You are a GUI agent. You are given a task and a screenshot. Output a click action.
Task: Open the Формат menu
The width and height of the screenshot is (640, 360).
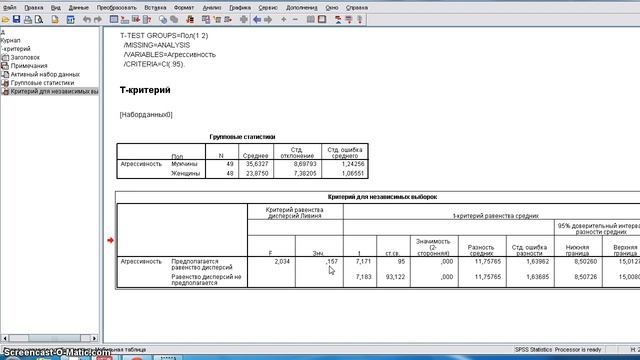point(184,7)
